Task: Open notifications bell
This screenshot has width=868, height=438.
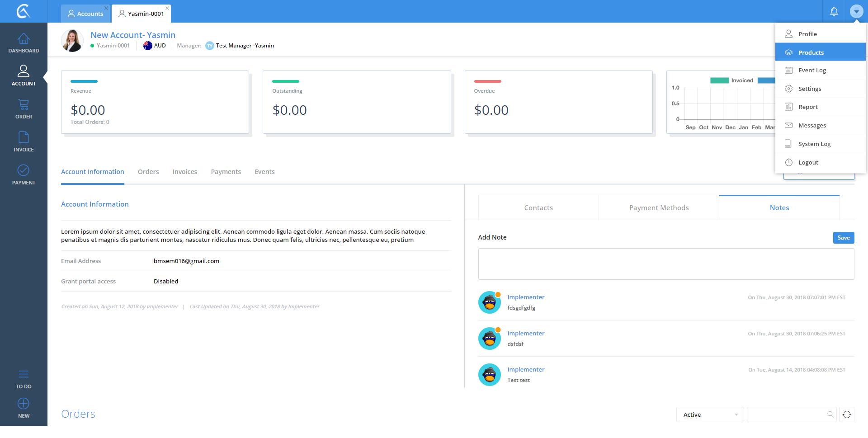Action: pos(834,11)
